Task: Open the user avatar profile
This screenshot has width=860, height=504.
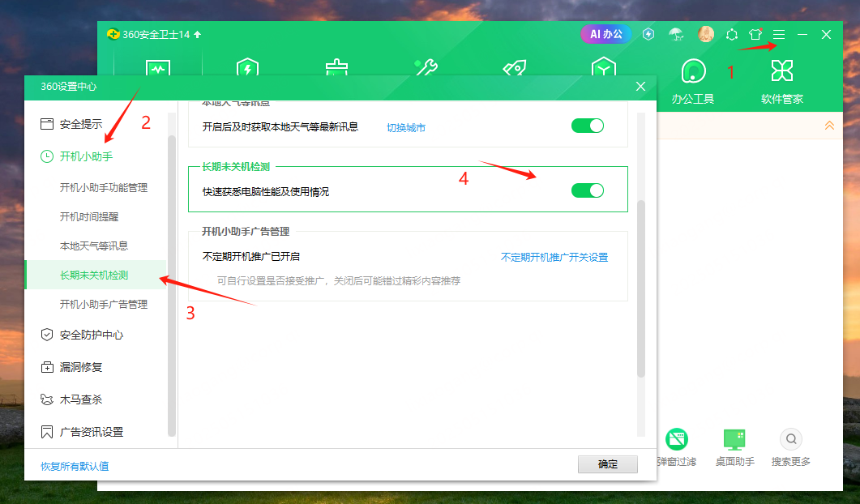Action: coord(706,34)
